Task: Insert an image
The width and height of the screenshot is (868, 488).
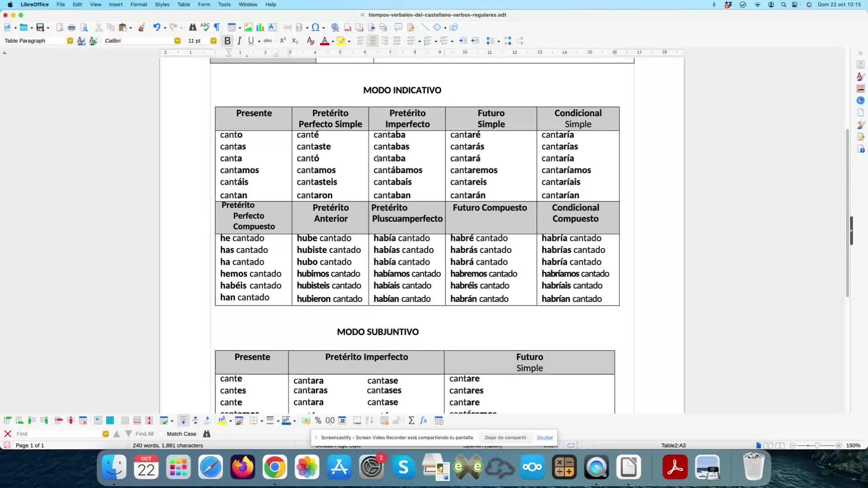Action: point(248,28)
